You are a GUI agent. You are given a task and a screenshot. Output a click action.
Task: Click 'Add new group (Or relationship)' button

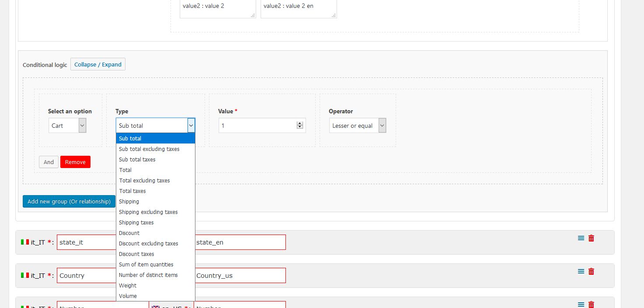pyautogui.click(x=69, y=201)
